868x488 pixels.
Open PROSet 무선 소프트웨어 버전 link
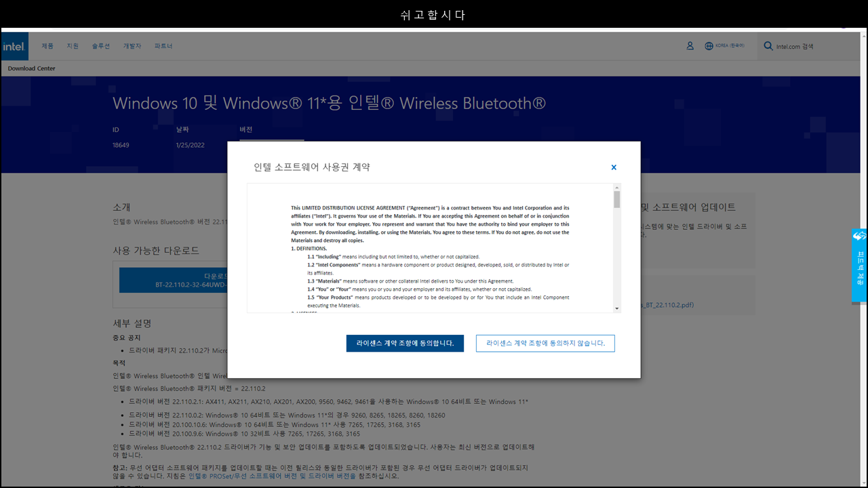point(272,476)
